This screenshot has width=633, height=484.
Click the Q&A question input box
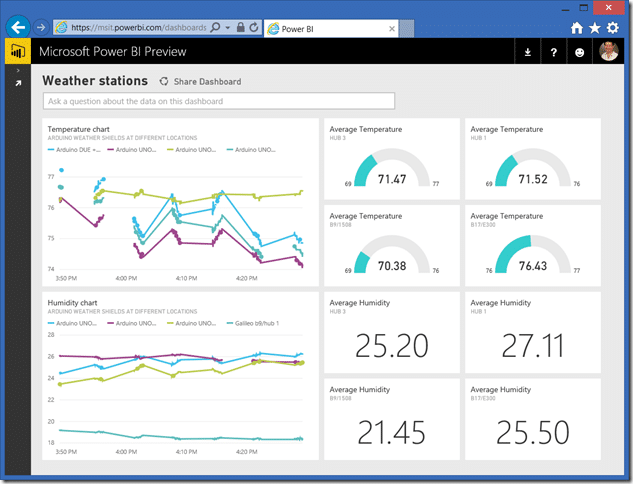219,101
